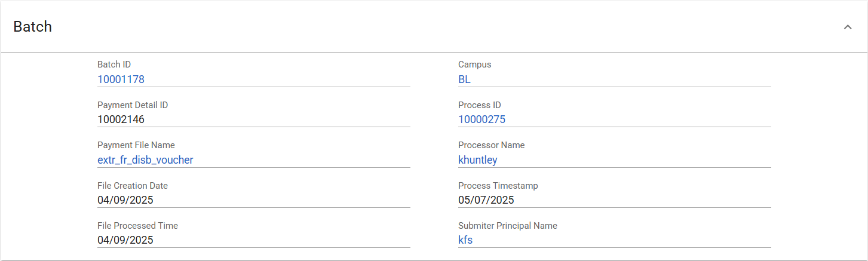The image size is (868, 261).
Task: Click the Batch section heading
Action: (33, 27)
